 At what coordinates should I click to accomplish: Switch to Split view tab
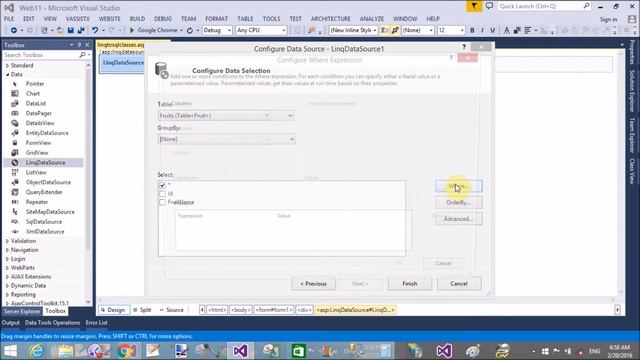142,310
